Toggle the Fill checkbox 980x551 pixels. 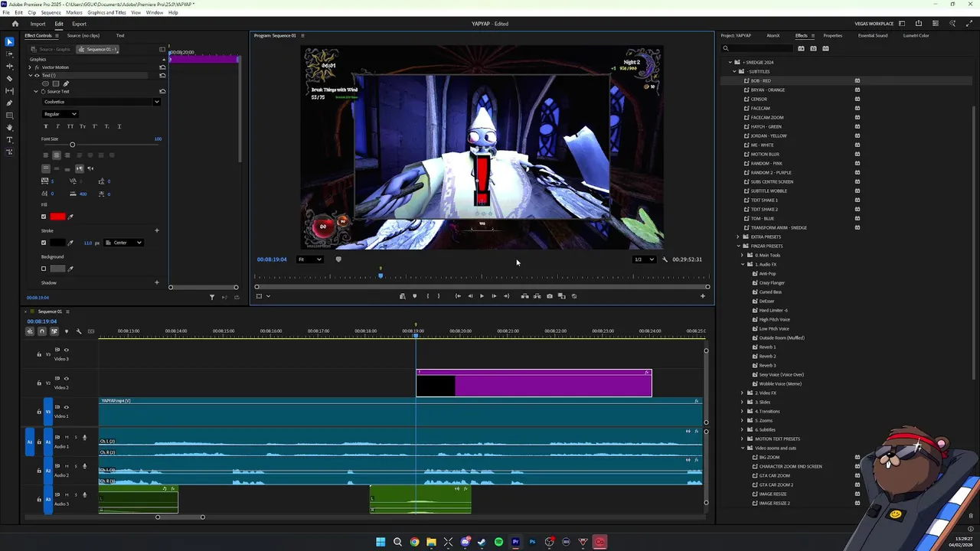point(44,217)
